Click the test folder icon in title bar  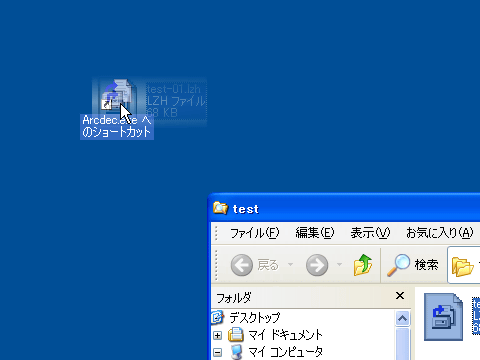click(220, 208)
